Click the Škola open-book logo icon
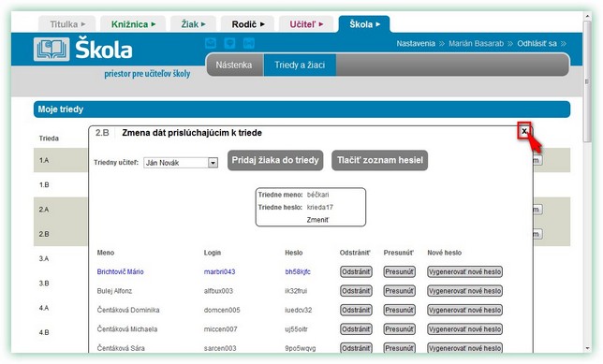 pyautogui.click(x=51, y=50)
